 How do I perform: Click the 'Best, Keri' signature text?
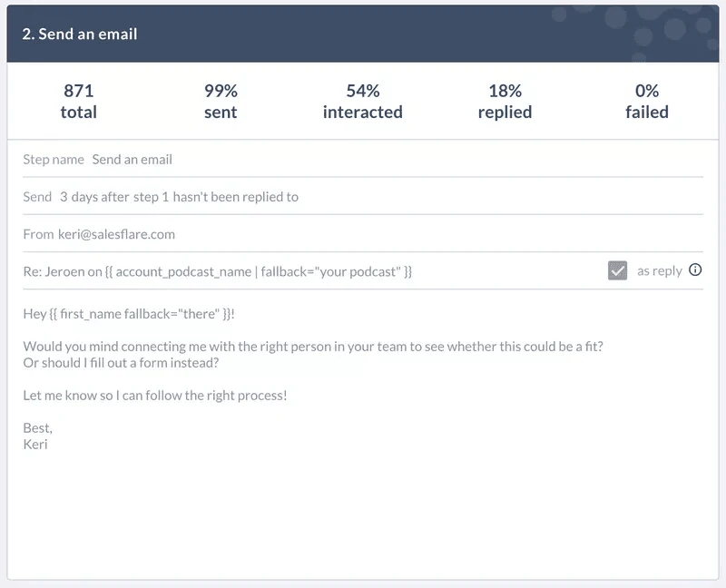[x=38, y=436]
